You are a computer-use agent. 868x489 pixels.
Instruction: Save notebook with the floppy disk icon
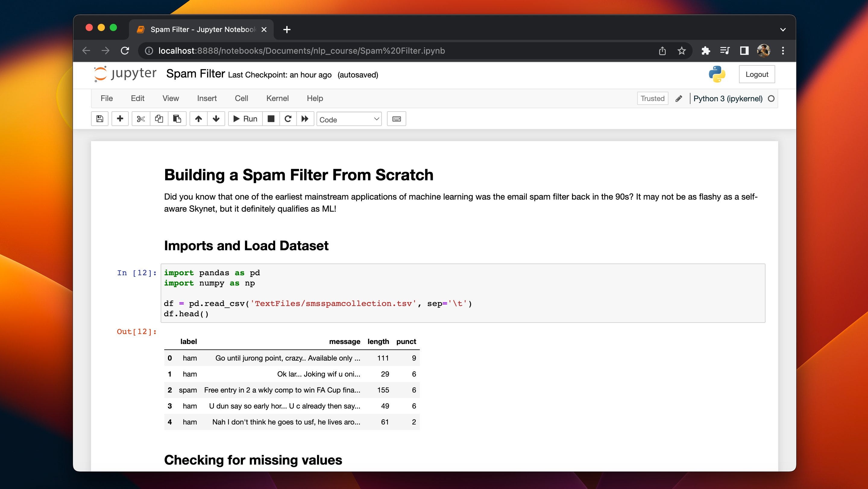tap(99, 118)
